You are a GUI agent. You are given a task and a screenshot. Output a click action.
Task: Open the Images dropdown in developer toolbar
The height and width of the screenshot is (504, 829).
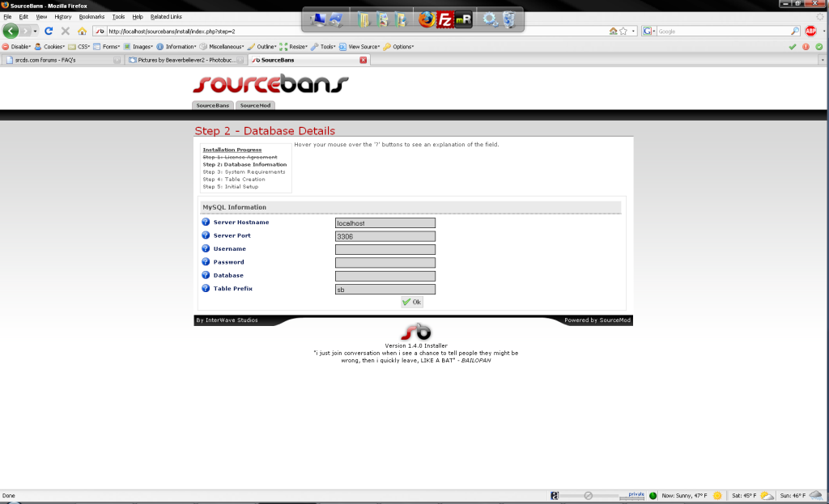click(138, 46)
